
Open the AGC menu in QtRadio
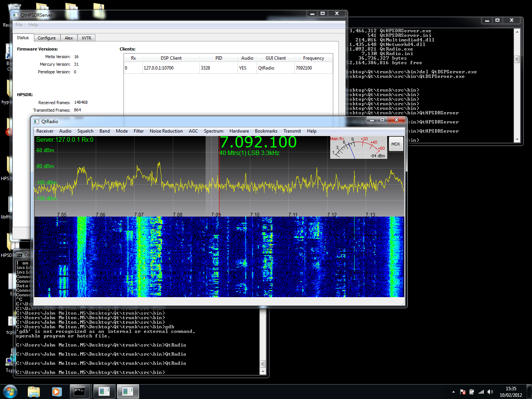(193, 131)
